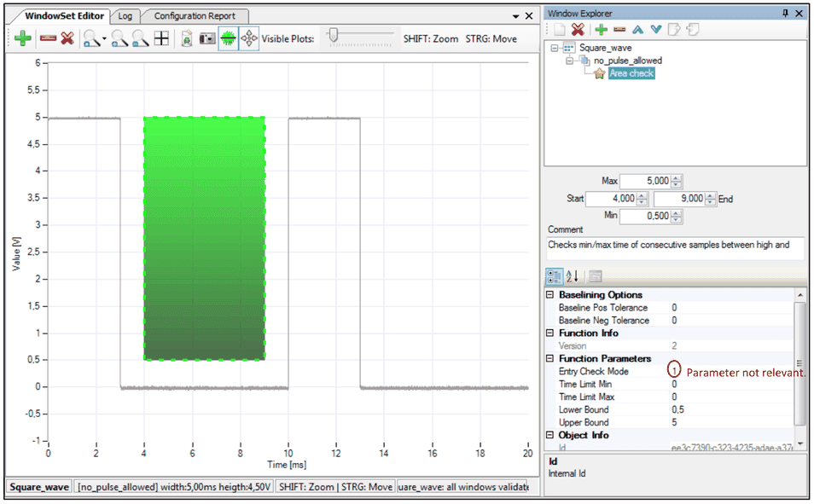Click the Property Pages icon in property grid
814x504 pixels.
pyautogui.click(x=596, y=276)
